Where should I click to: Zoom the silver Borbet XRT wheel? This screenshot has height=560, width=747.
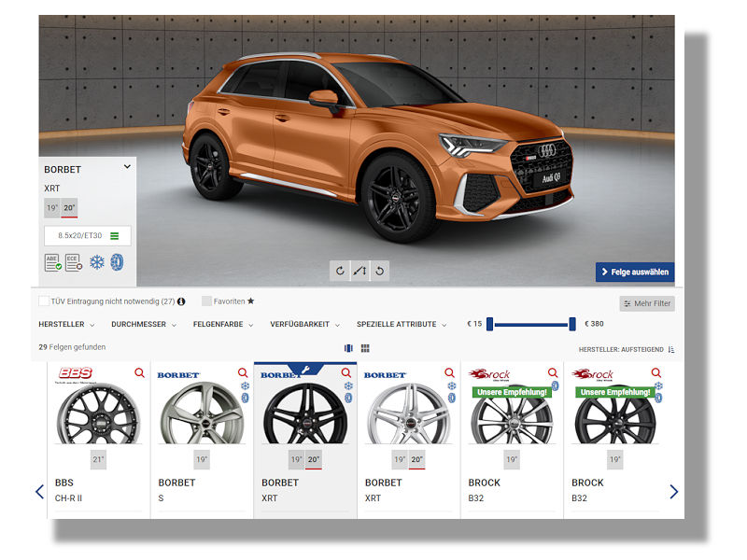[450, 372]
